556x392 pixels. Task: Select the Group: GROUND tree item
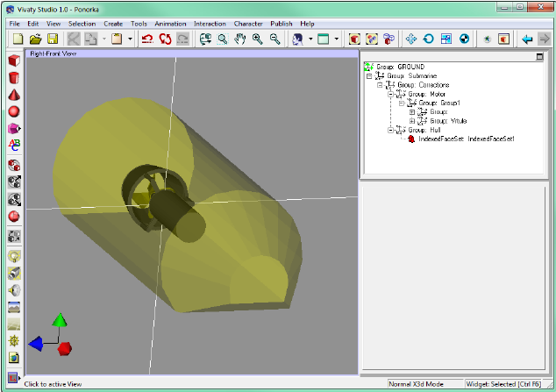point(400,67)
